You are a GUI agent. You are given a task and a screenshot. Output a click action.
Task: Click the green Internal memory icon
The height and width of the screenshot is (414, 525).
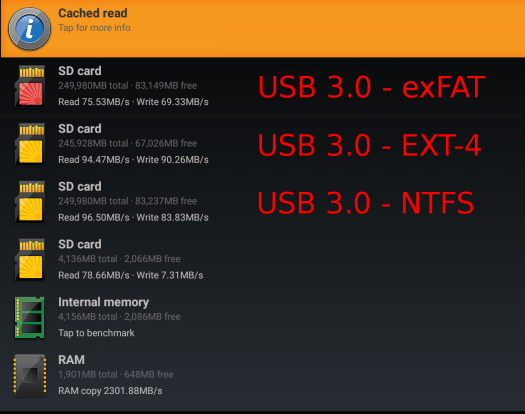pos(29,318)
